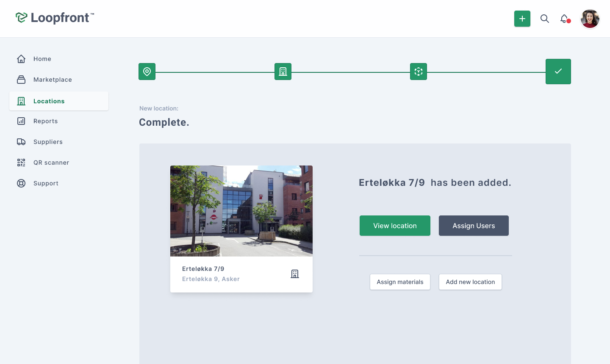610x364 pixels.
Task: Click the QR scanner icon in sidebar
Action: click(21, 163)
